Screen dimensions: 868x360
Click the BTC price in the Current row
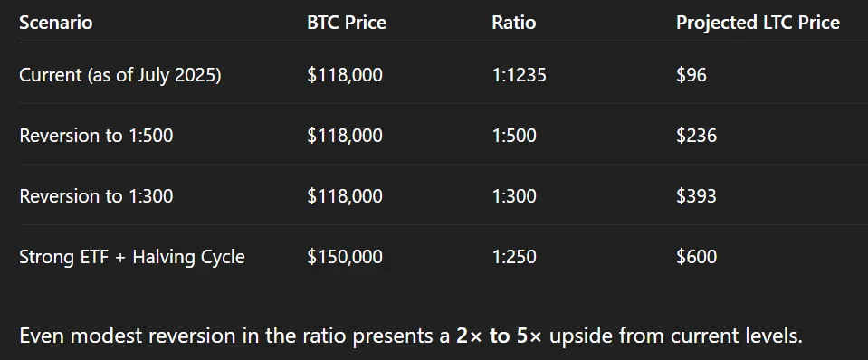[x=345, y=75]
